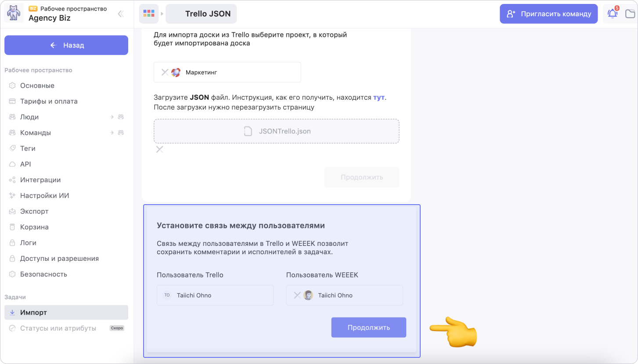Screen dimensions: 638x364
Task: Open the Маркетинг project dropdown
Action: click(237, 72)
